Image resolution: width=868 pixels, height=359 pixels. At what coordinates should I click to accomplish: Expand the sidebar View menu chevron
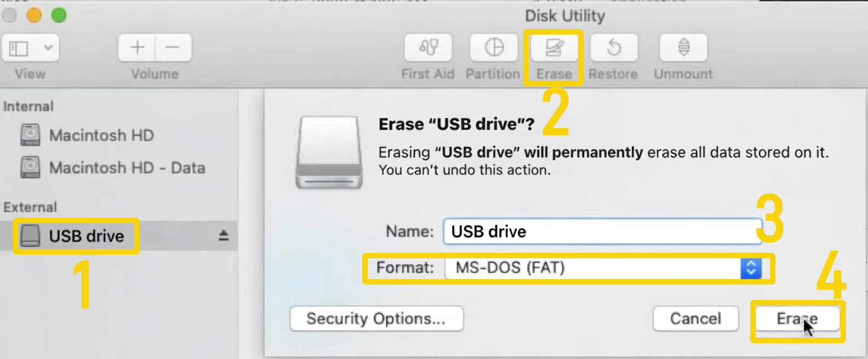48,48
